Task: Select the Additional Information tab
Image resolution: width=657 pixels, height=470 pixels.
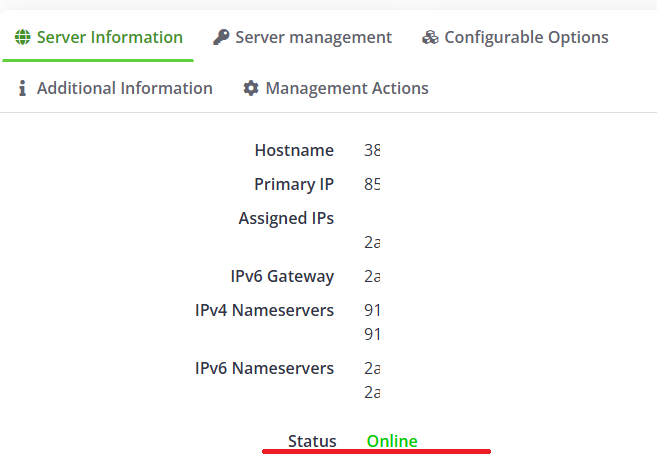Action: click(x=124, y=89)
